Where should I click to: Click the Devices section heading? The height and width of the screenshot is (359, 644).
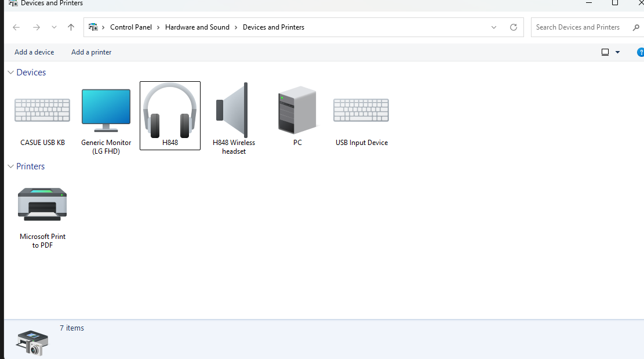[x=31, y=72]
